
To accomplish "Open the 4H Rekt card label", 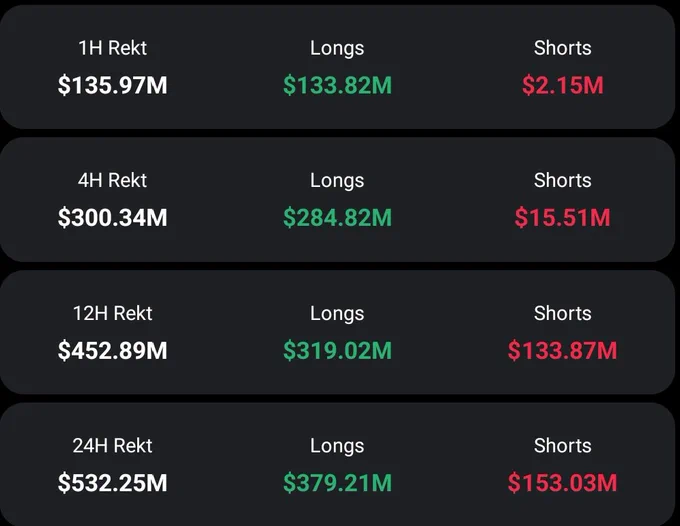I will (x=112, y=180).
